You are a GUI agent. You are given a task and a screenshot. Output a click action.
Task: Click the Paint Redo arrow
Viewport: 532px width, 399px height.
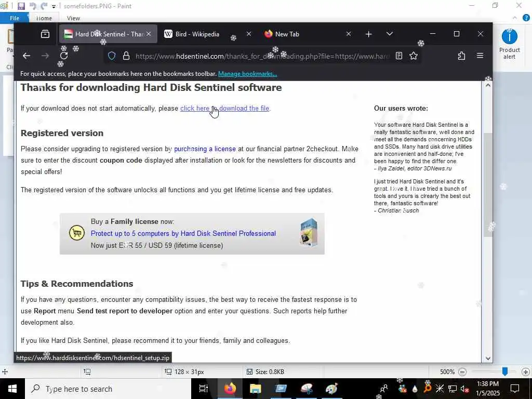coord(44,6)
